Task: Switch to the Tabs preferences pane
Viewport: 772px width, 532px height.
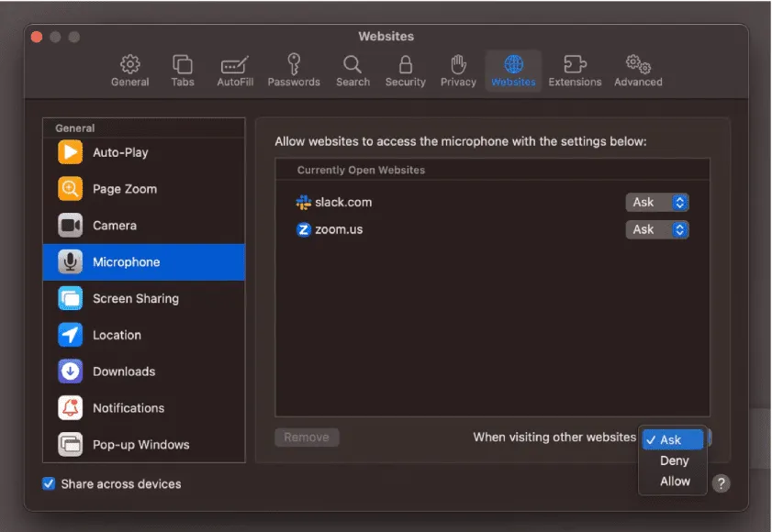Action: (182, 71)
